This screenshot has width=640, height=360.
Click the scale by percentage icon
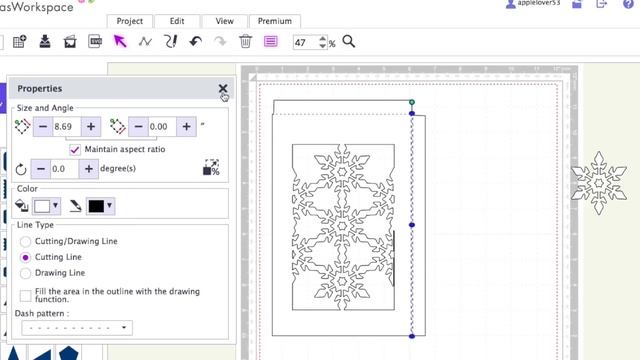coord(211,167)
